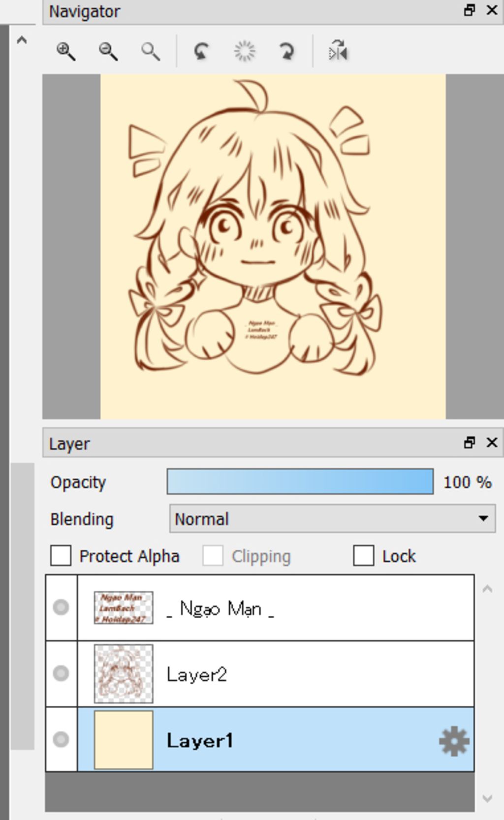
Task: Toggle visibility of Layer1
Action: point(61,739)
